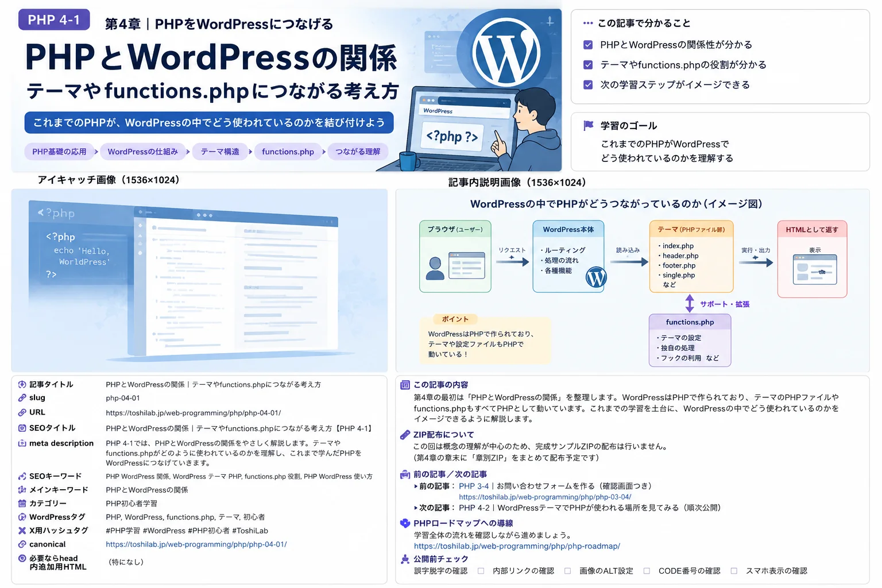Tick box between CODE番号の確認 and スマホ表示の確認

(734, 571)
